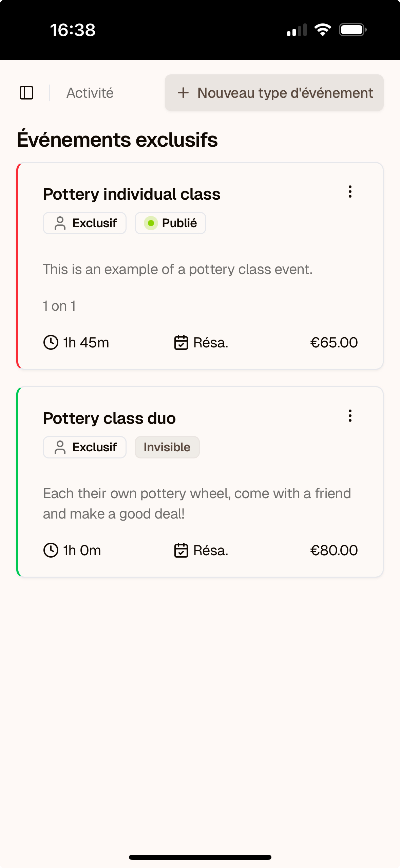Image resolution: width=400 pixels, height=868 pixels.
Task: Click the €80.00 price on class duo
Action: [x=334, y=550]
